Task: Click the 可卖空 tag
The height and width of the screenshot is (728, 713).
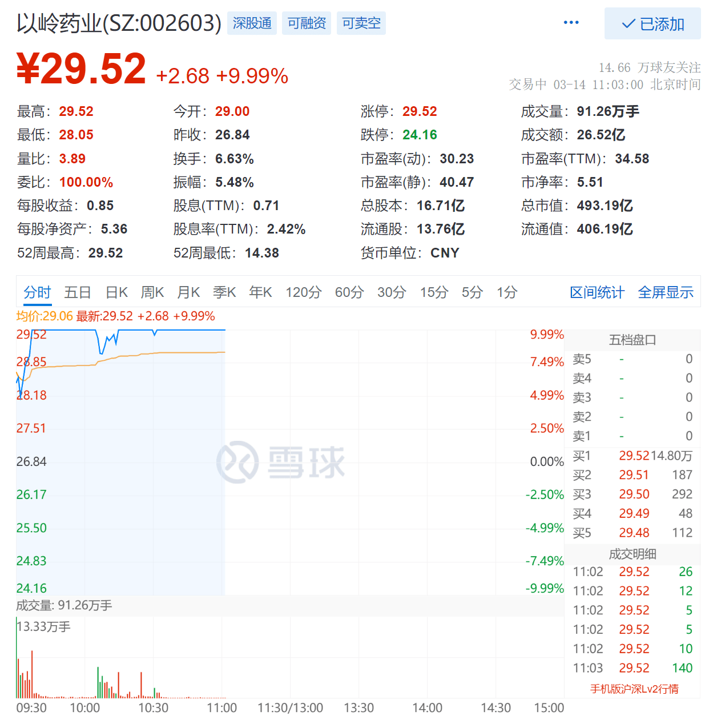Action: pyautogui.click(x=361, y=23)
